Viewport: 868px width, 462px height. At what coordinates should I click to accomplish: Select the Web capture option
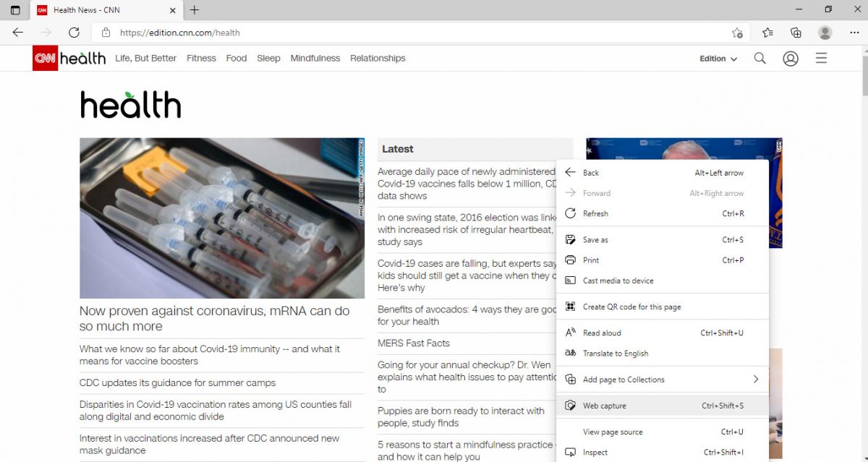coord(603,406)
